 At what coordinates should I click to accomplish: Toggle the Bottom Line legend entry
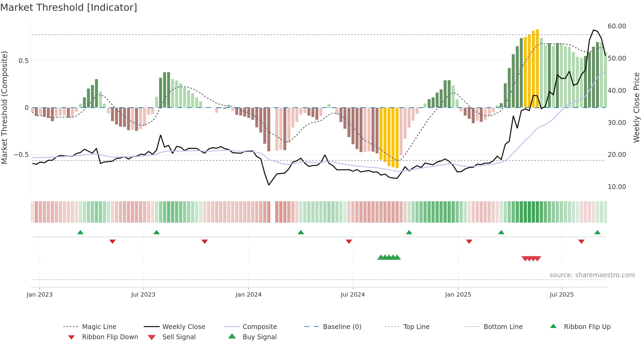494,327
